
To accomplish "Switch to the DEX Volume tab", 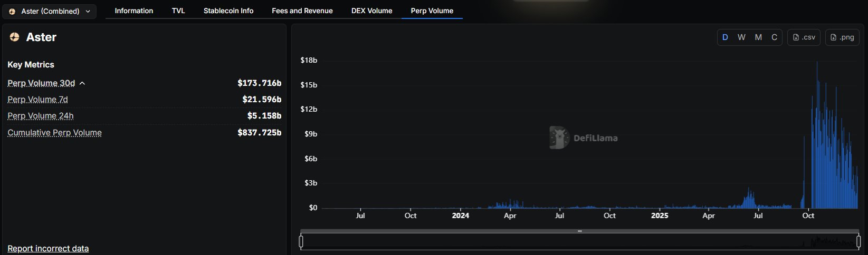I will point(372,11).
